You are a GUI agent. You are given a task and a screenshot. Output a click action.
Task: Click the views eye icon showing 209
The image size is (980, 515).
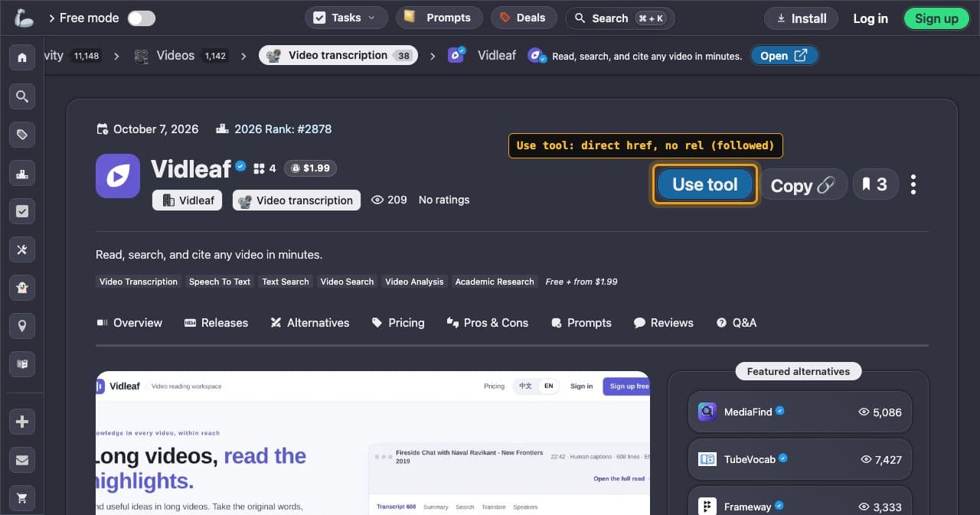(x=377, y=200)
